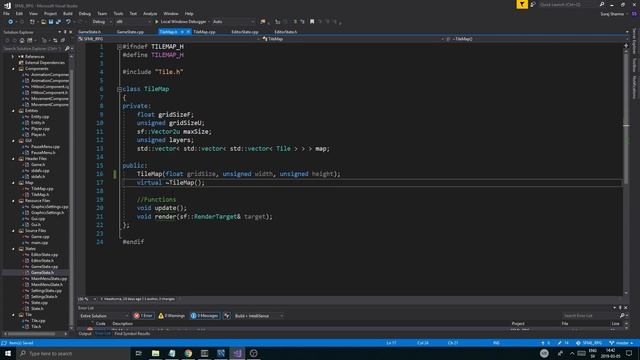The image size is (640, 360).
Task: Click the build filter icon in Error List
Action: [x=227, y=316]
